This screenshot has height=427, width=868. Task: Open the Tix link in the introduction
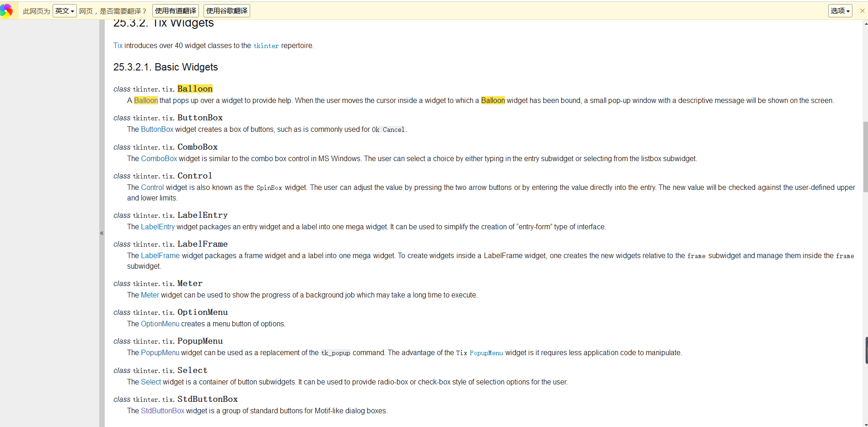[118, 46]
